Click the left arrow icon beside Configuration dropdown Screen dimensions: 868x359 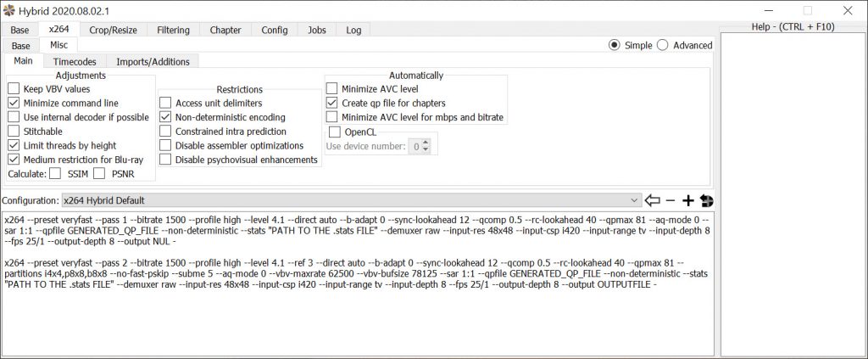pyautogui.click(x=652, y=200)
